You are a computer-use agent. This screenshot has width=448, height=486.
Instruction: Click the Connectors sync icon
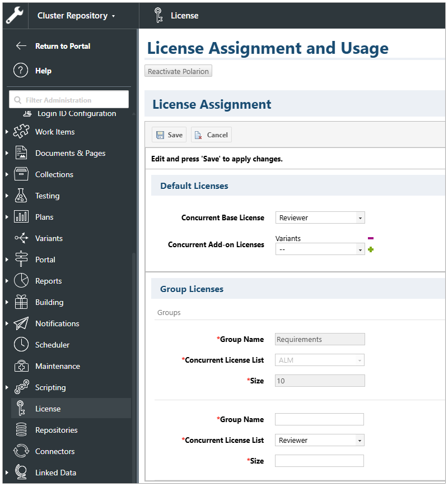click(21, 451)
